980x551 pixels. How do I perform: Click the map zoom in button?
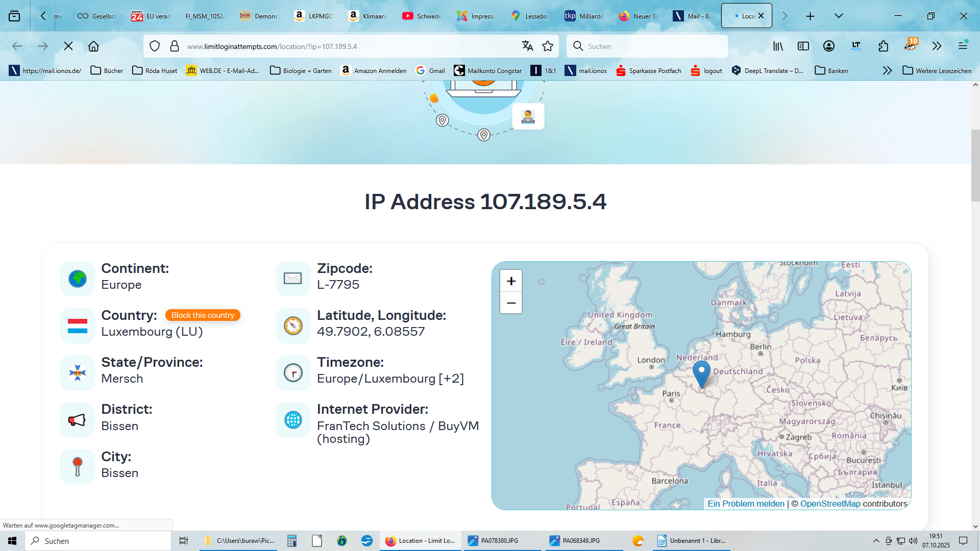511,281
